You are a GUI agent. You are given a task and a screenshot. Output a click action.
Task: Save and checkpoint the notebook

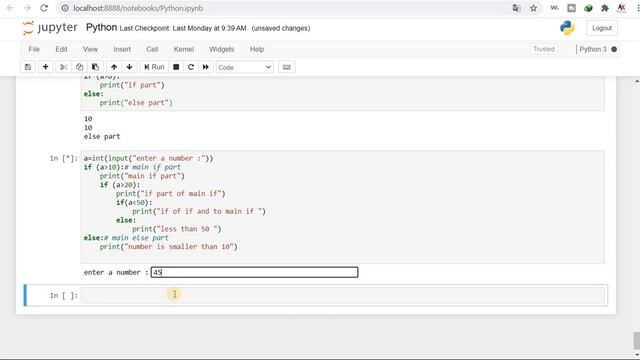[28, 67]
